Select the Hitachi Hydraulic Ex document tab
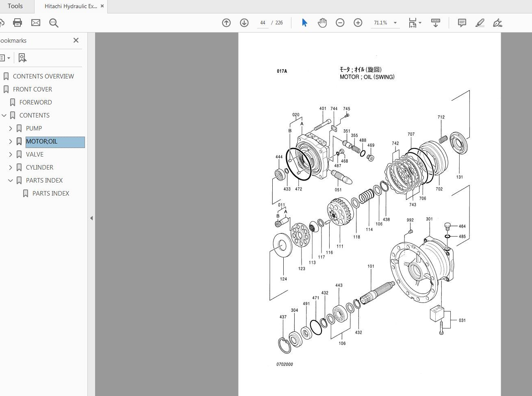Screen dimensions: 532x396 69,6
